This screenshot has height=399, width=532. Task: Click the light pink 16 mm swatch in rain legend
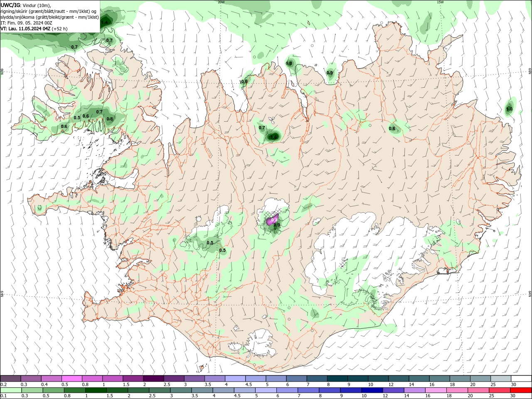tap(436, 390)
